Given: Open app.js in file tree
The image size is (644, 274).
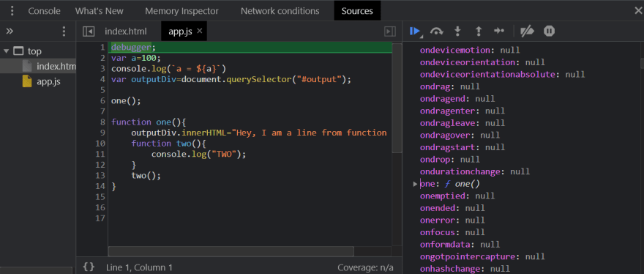Looking at the screenshot, I should 48,81.
